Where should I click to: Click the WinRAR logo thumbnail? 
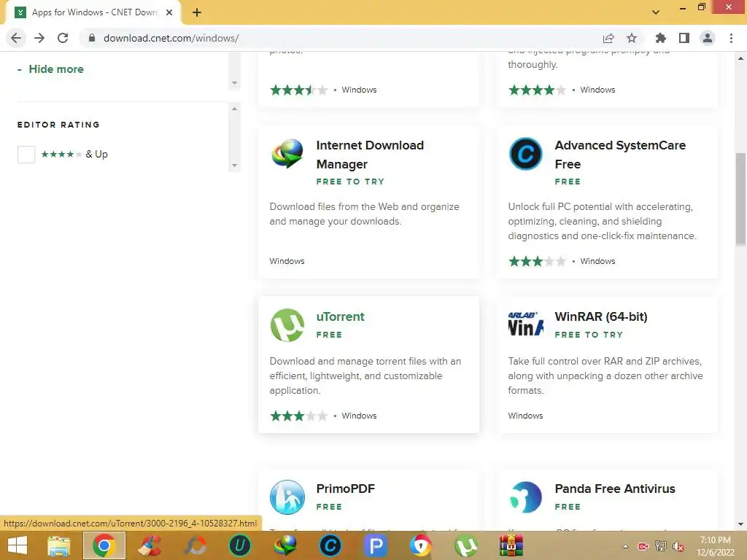point(525,324)
